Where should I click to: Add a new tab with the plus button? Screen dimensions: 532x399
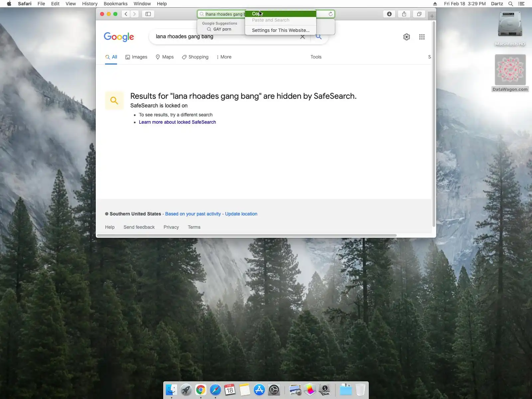coord(432,16)
